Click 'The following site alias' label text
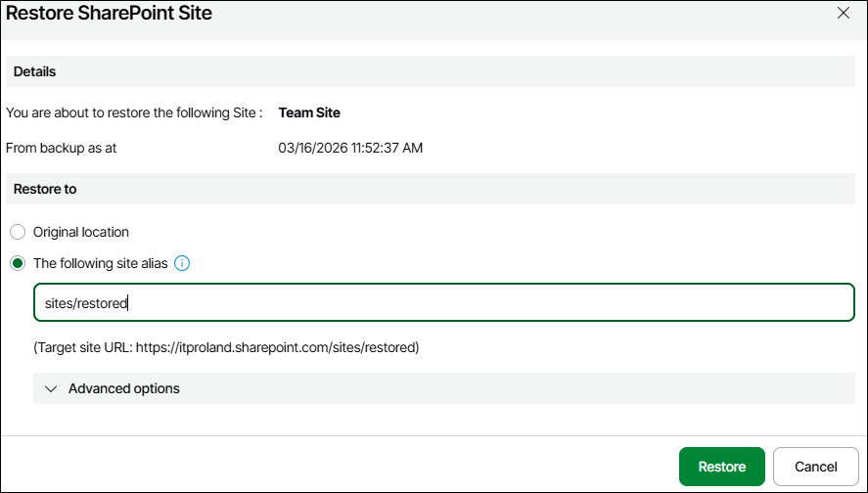 point(100,263)
